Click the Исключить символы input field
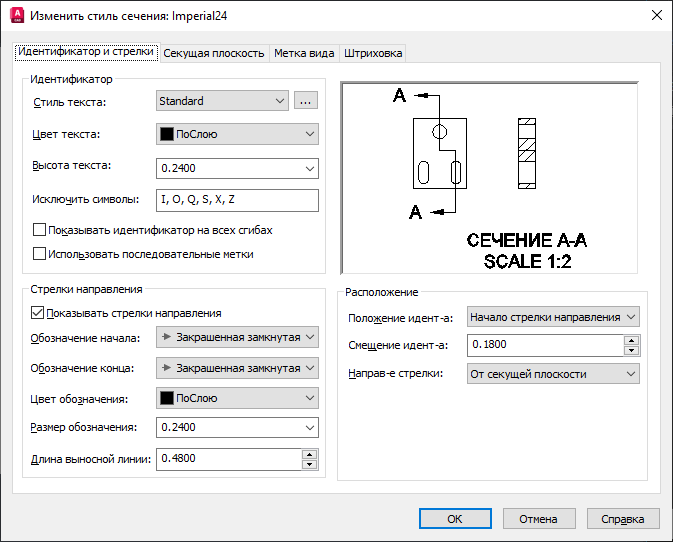The width and height of the screenshot is (673, 542). click(x=237, y=200)
